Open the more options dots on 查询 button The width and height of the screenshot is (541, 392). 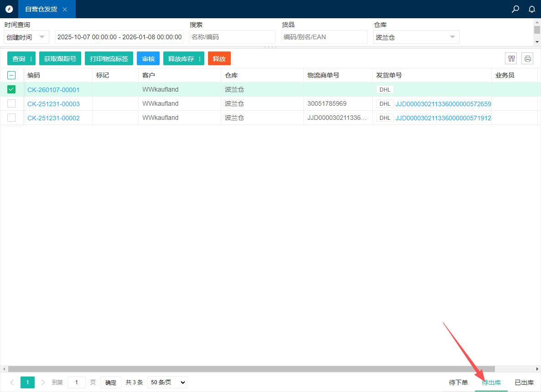pos(31,59)
